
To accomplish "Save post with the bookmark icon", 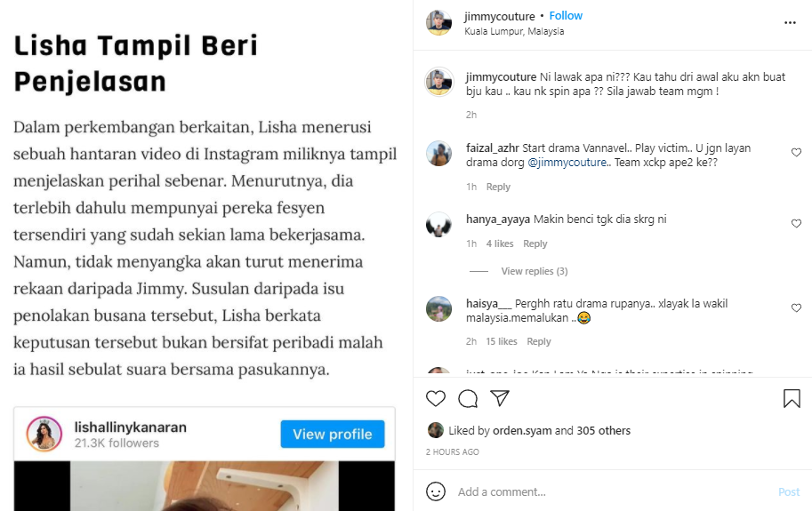I will [792, 398].
